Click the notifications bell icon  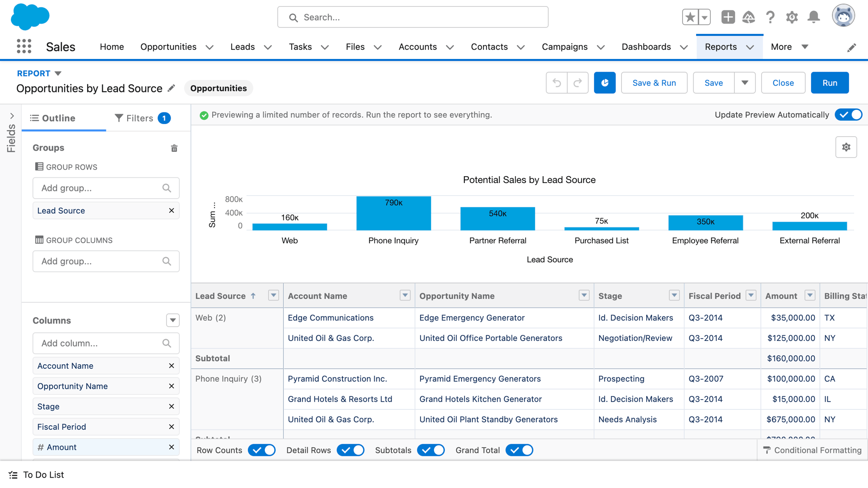813,17
